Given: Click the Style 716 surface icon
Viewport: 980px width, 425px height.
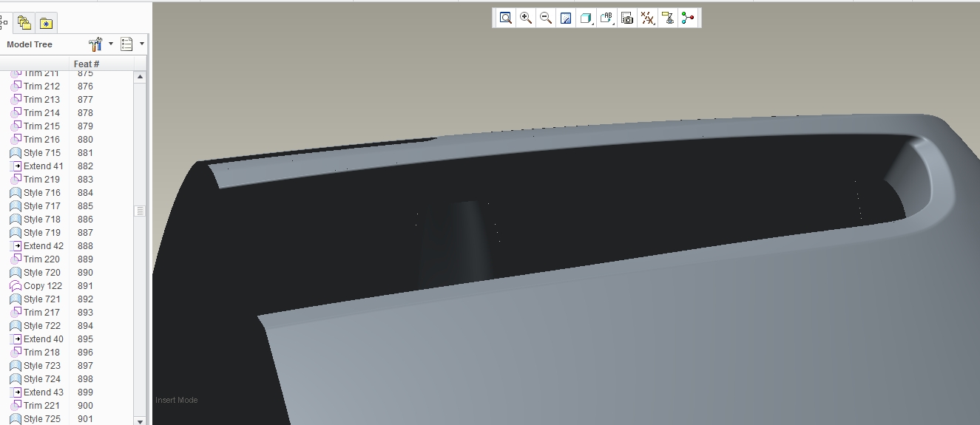Looking at the screenshot, I should click(16, 193).
